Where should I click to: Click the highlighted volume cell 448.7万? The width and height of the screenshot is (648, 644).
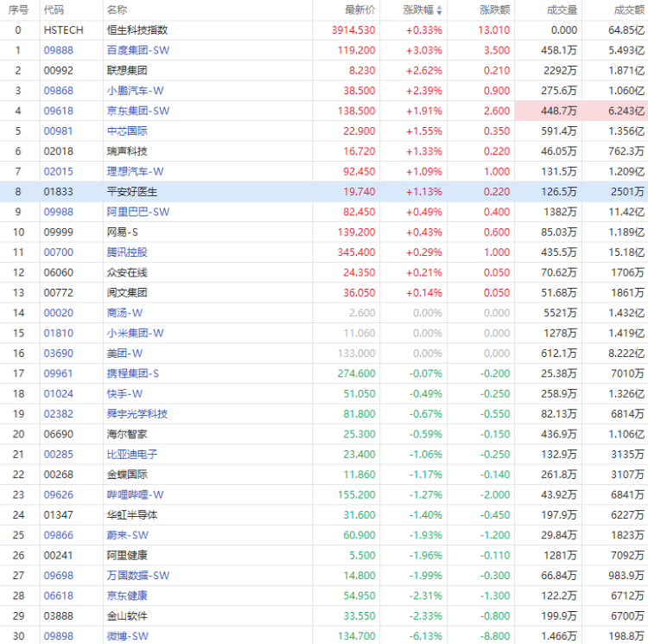[x=548, y=111]
